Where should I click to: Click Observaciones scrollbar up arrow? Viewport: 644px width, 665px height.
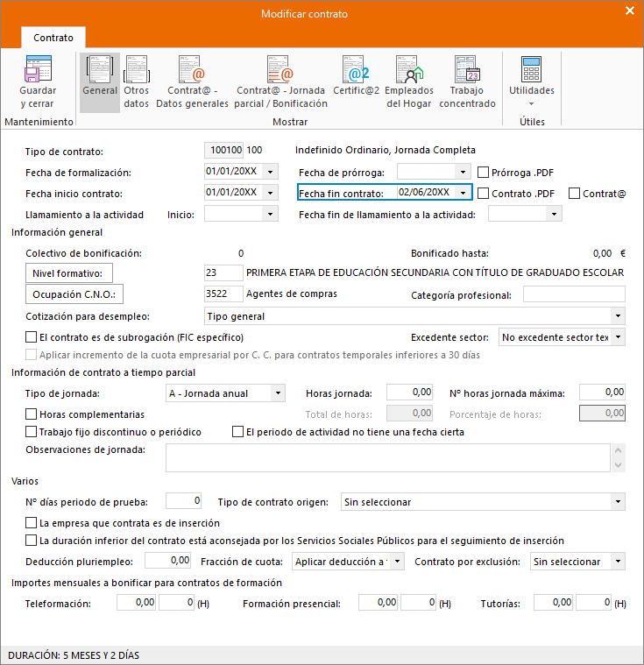point(618,450)
